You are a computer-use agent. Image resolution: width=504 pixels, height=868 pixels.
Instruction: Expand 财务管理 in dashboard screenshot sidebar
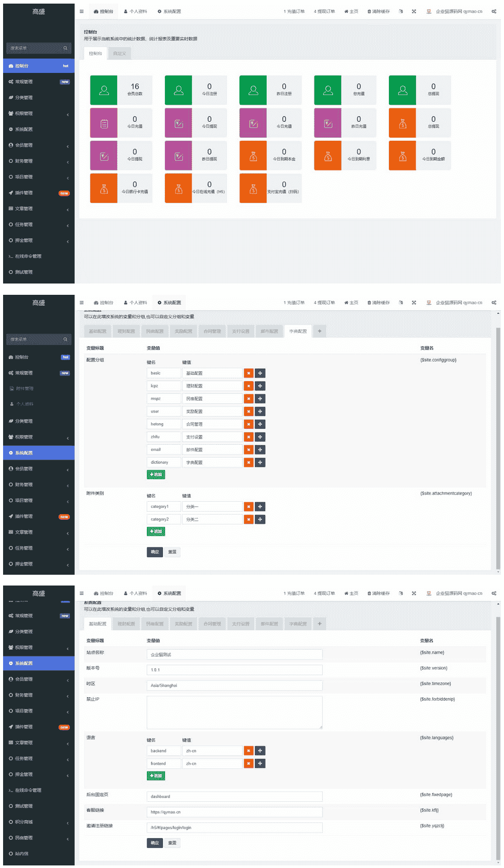point(39,161)
